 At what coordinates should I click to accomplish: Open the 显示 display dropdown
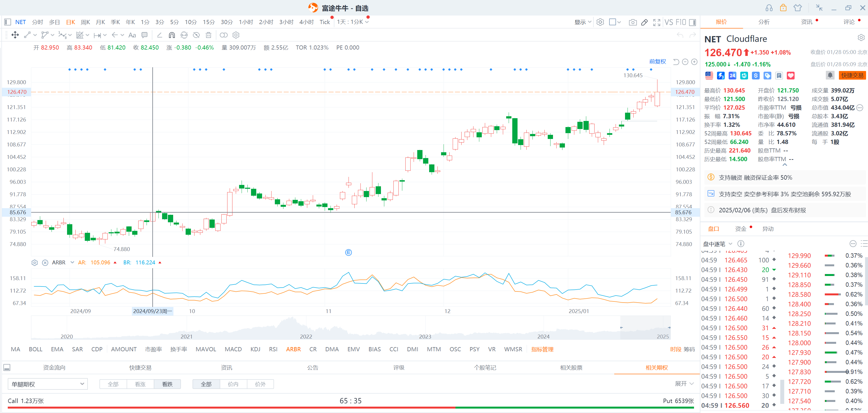point(583,22)
